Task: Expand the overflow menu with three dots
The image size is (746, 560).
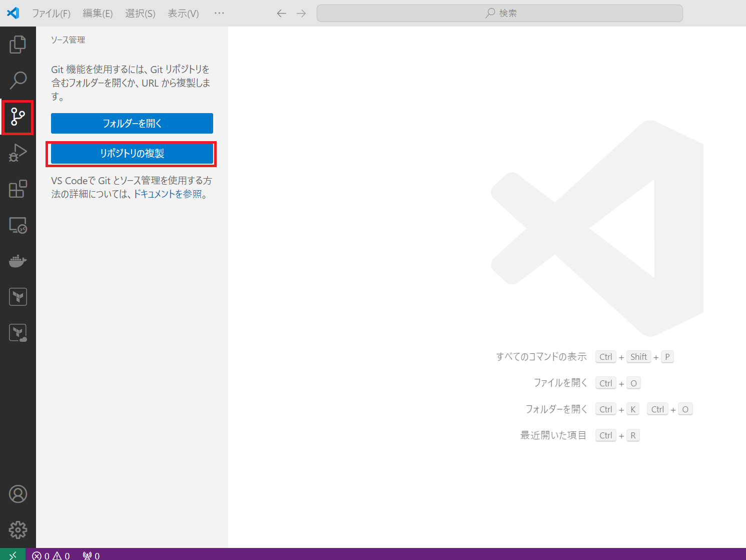Action: (x=219, y=13)
